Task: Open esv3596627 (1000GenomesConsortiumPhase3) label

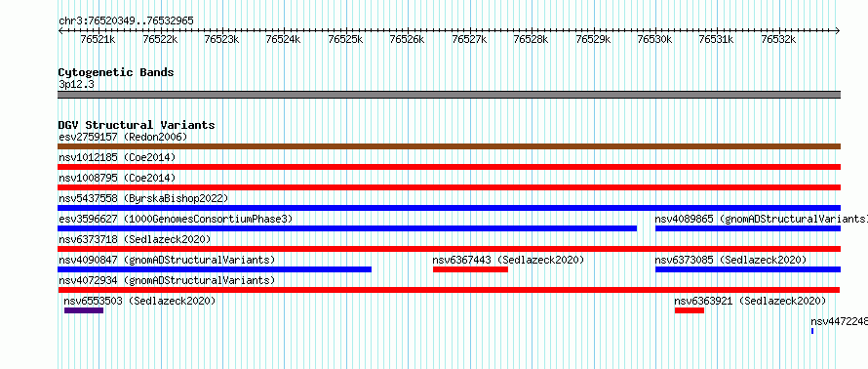Action: tap(176, 219)
